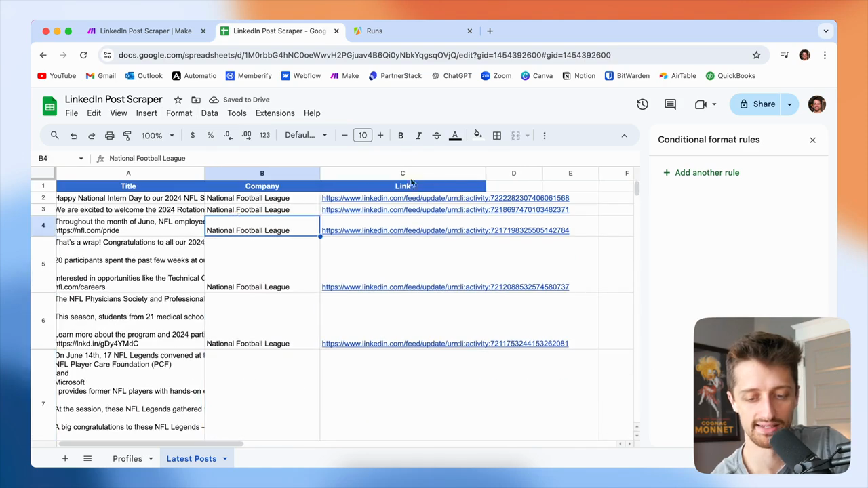Edit the font size field
868x488 pixels.
(363, 136)
